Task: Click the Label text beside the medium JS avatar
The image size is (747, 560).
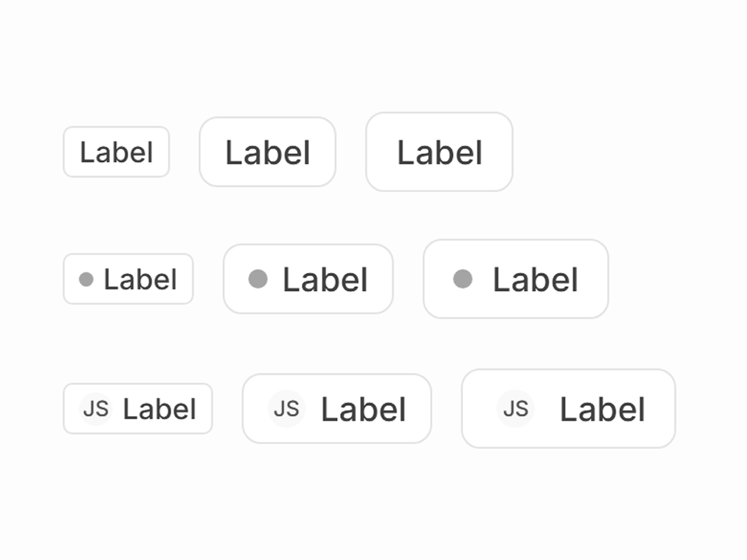Action: (x=363, y=410)
